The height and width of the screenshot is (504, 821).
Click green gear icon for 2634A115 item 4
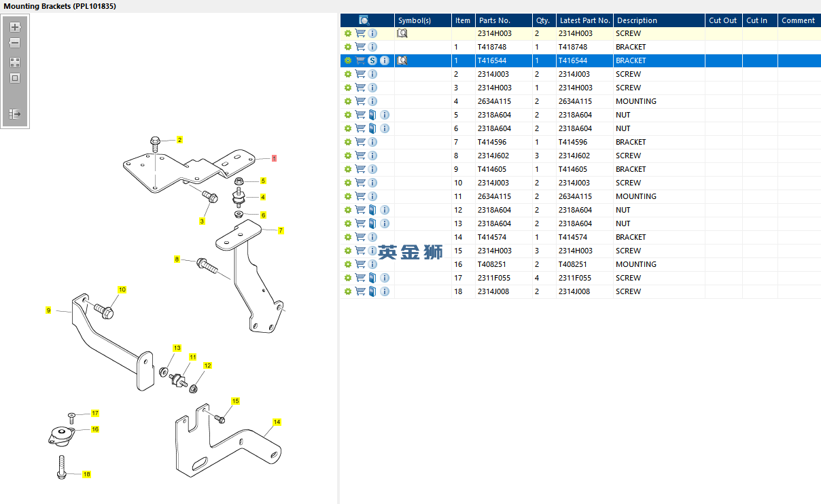pos(348,101)
